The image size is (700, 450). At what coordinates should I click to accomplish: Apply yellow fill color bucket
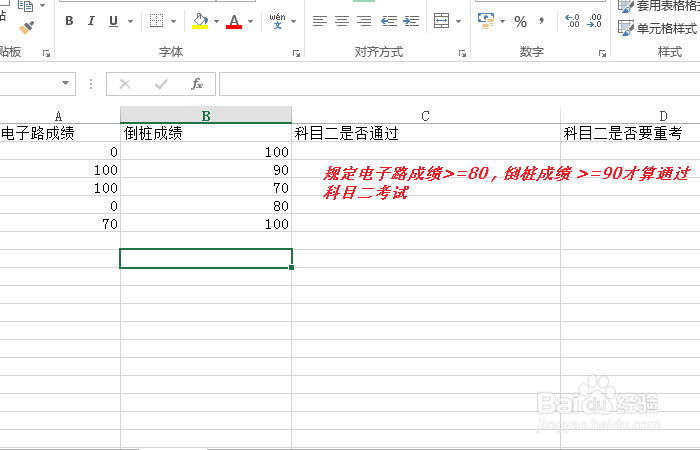tap(200, 21)
